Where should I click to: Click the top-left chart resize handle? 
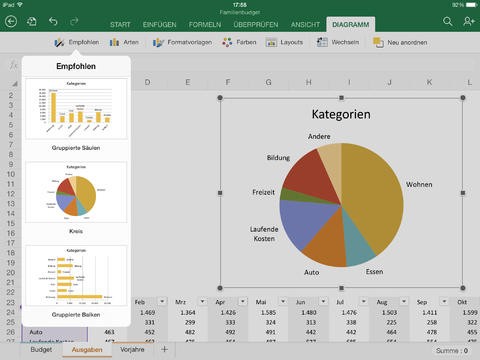click(220, 98)
